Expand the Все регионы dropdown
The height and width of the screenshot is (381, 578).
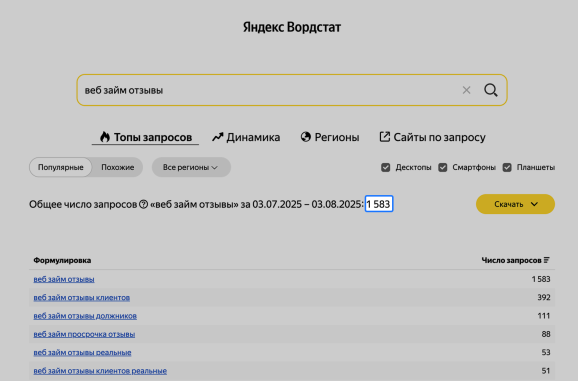pos(191,167)
